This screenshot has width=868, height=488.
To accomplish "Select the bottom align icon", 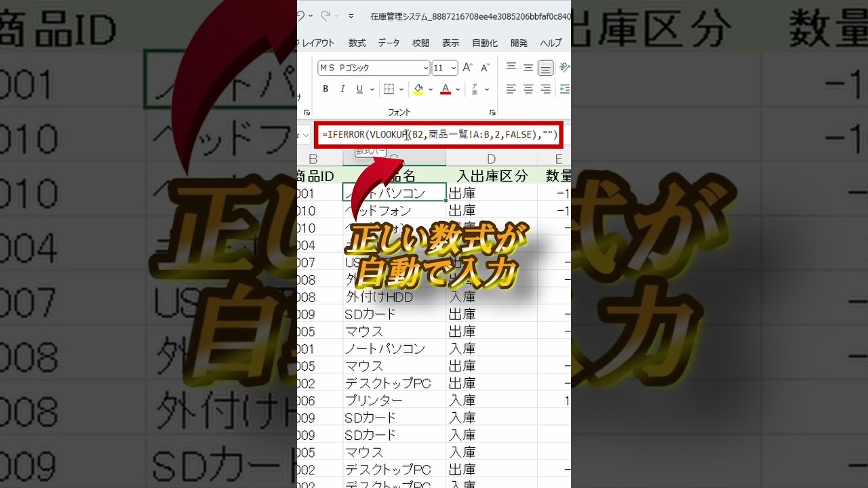I will (x=545, y=68).
